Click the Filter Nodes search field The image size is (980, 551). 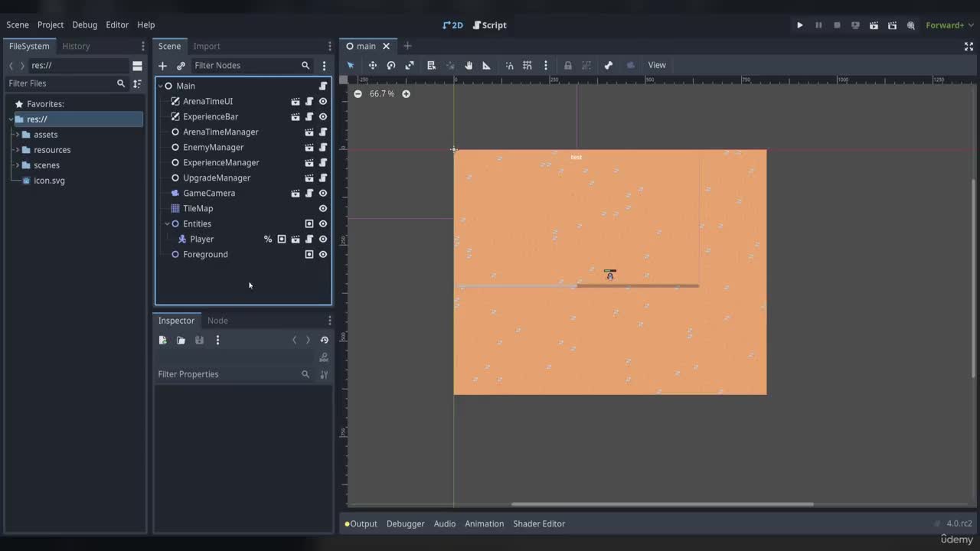coord(245,66)
